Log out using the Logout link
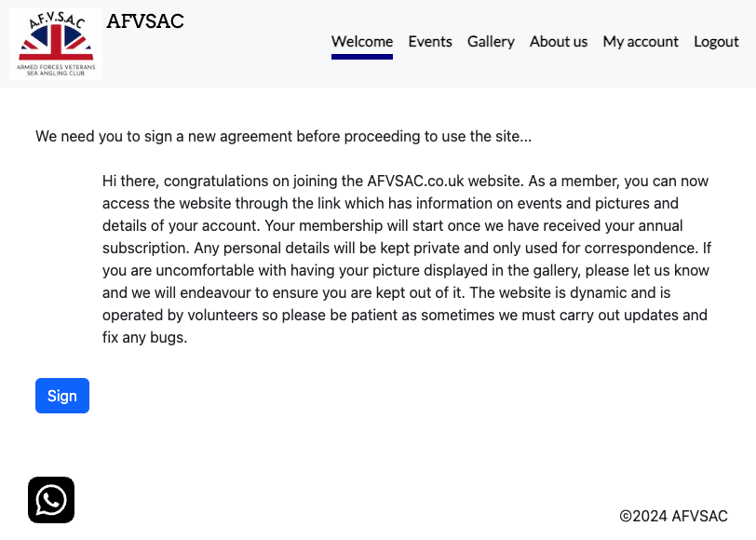Image resolution: width=756 pixels, height=540 pixels. [716, 41]
